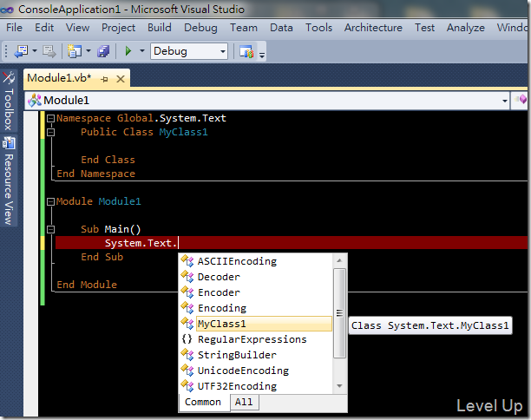Click the UnicodeEncoding class icon

(187, 370)
